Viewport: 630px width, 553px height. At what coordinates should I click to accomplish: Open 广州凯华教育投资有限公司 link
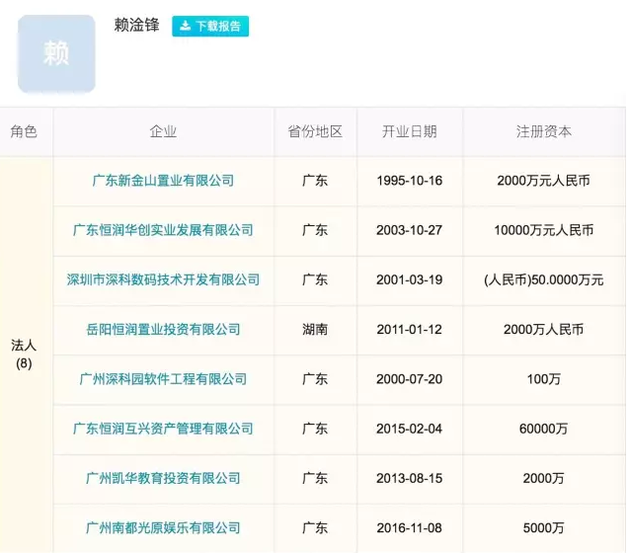click(x=163, y=478)
